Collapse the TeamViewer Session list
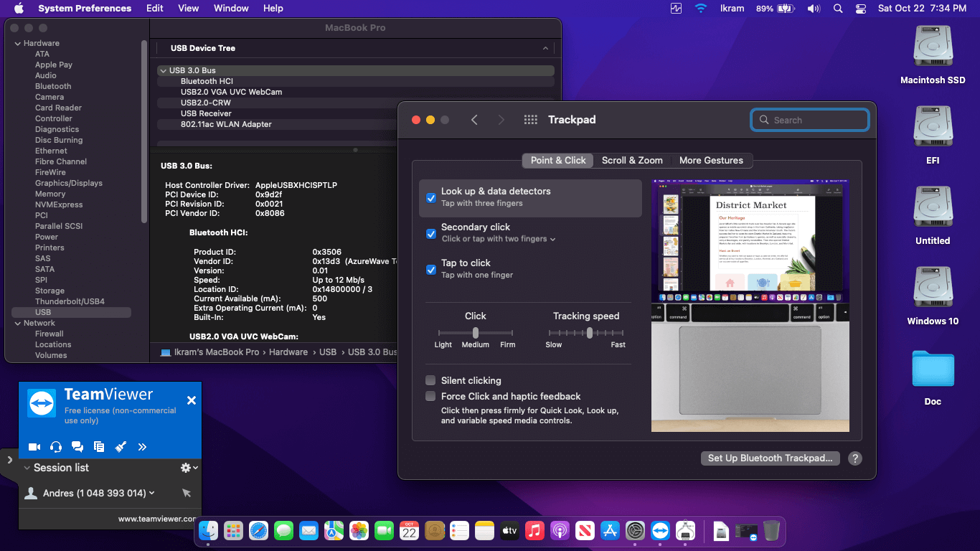 (27, 468)
